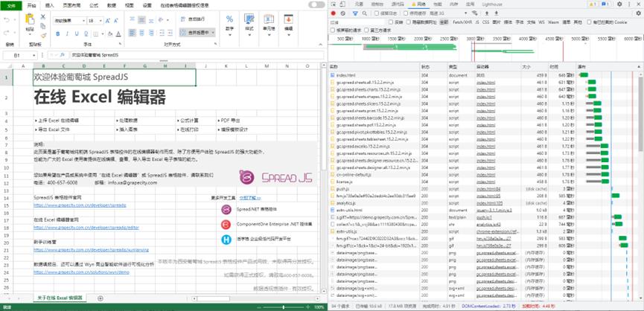The width and height of the screenshot is (644, 311).
Task: Open network conditions with the wifi icon
Action: coord(475,13)
